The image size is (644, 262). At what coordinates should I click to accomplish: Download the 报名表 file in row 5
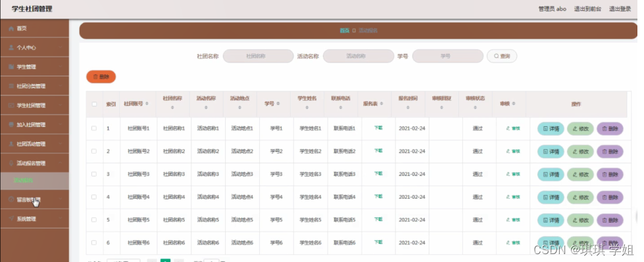pos(378,219)
